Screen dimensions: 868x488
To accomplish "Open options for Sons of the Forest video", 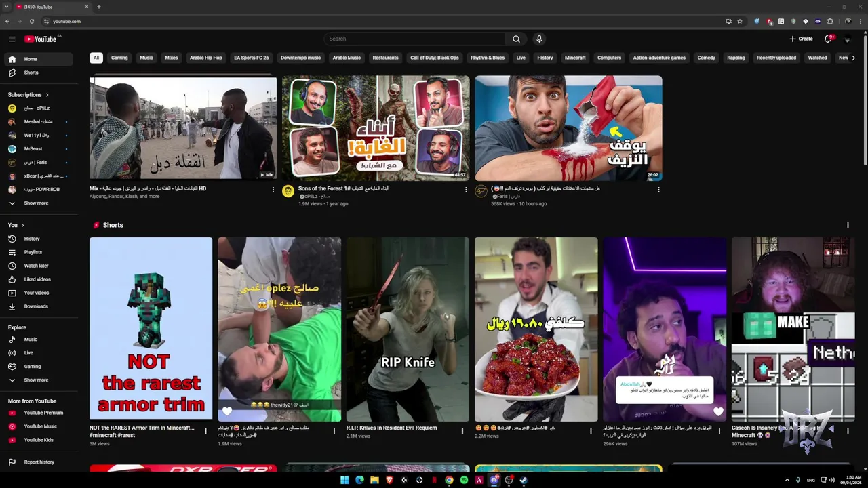I will pos(466,190).
